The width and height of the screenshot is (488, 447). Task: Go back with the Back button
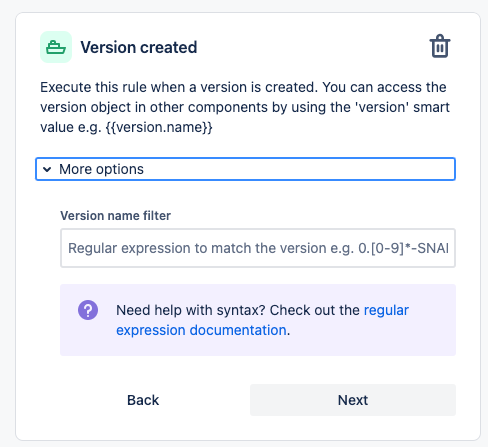[x=143, y=400]
